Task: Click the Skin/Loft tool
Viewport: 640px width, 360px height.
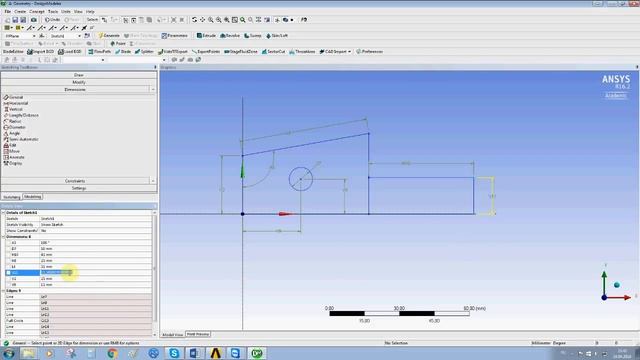Action: pyautogui.click(x=277, y=36)
